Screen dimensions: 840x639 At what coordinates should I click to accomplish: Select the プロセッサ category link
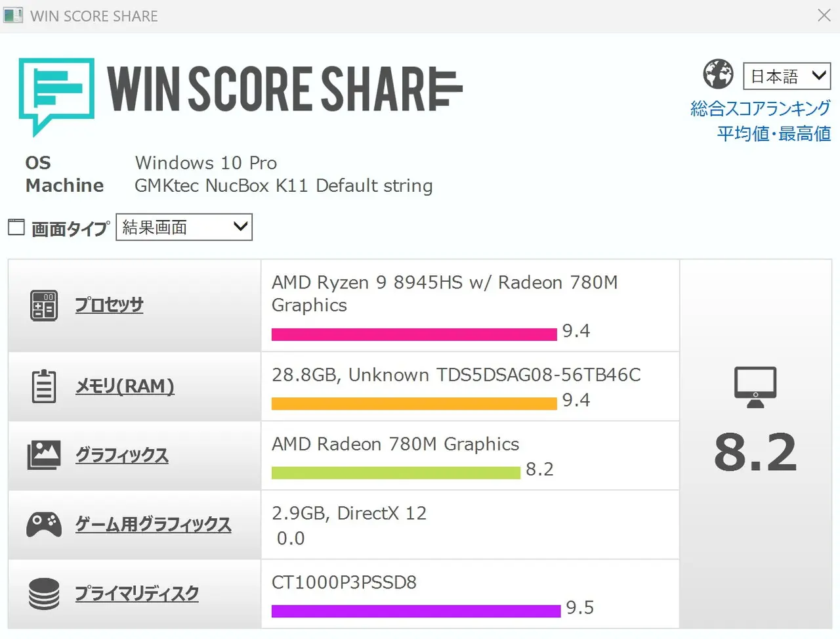tap(109, 305)
